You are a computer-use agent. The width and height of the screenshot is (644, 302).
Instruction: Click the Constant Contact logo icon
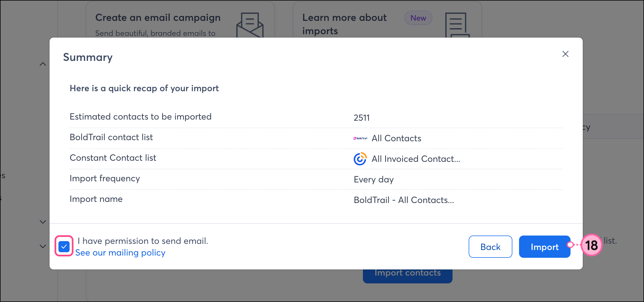point(360,159)
